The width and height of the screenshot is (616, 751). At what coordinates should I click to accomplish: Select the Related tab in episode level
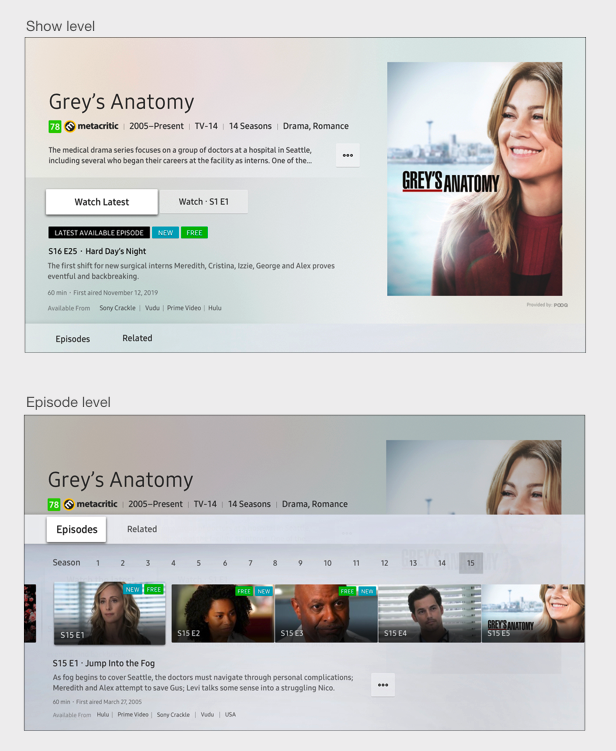tap(142, 529)
